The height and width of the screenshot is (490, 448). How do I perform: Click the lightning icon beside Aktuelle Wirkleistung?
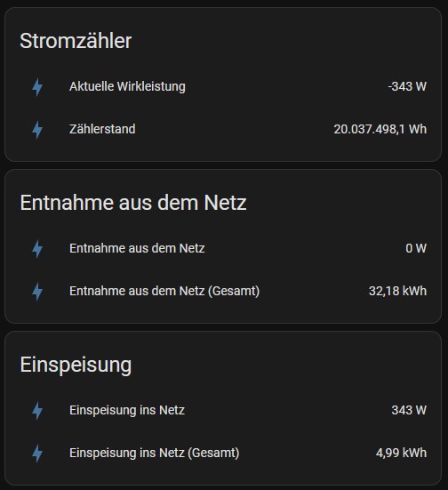37,87
